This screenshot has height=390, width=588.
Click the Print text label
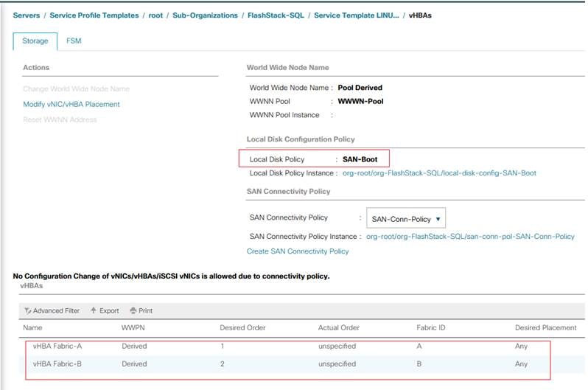(145, 311)
